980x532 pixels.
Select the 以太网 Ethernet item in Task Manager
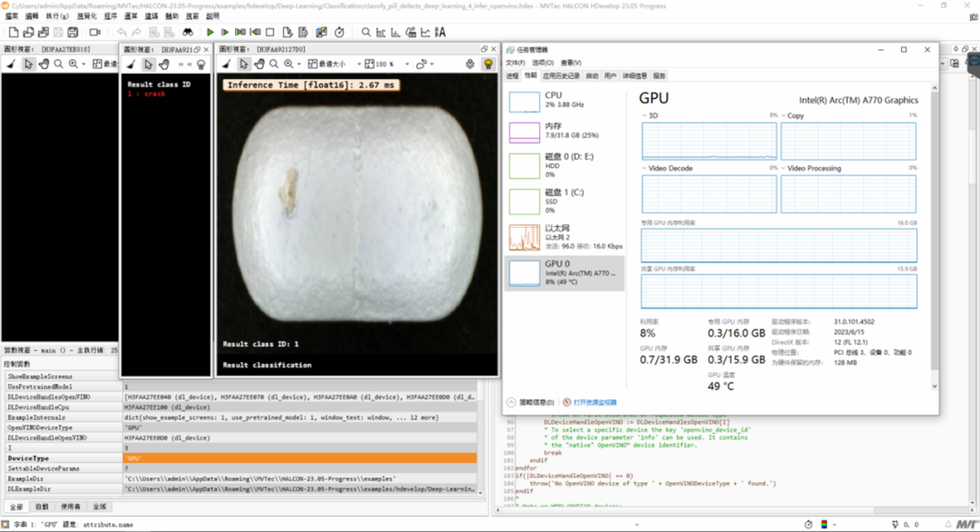tap(563, 237)
